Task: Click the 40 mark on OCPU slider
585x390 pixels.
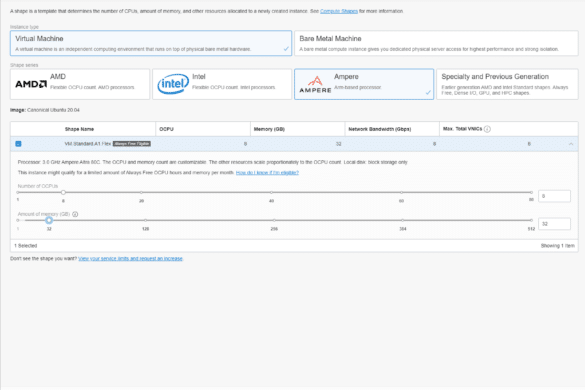Action: click(x=271, y=193)
